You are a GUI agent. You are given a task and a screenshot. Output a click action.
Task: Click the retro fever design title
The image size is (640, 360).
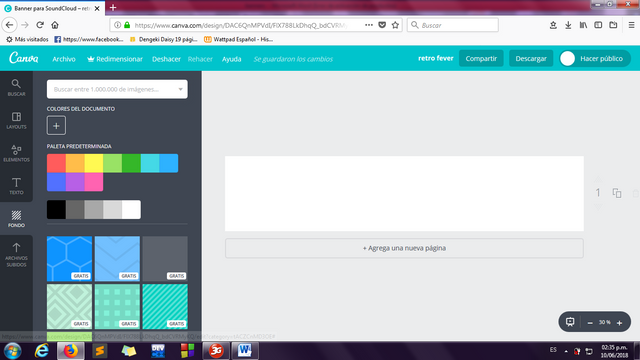point(436,58)
